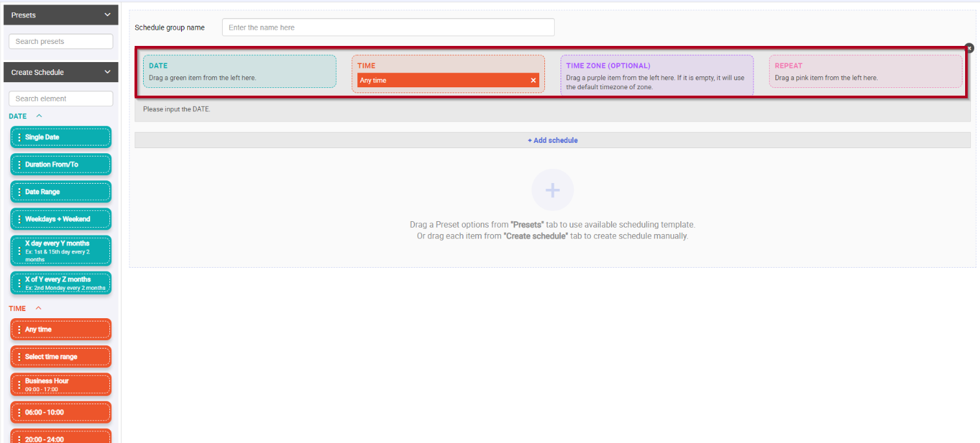Image resolution: width=980 pixels, height=443 pixels.
Task: Click the large plus icon in empty schedule area
Action: [x=552, y=189]
